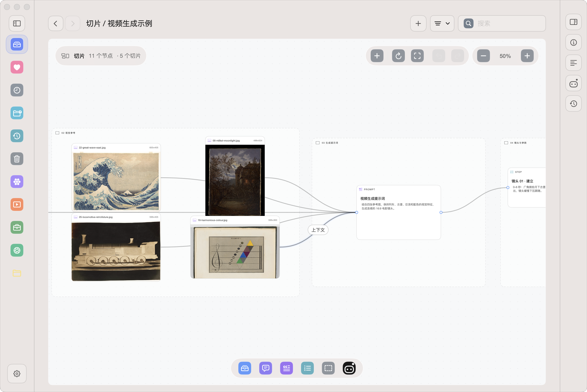Open the blue folder with question mark icon
587x392 pixels.
coord(17,113)
